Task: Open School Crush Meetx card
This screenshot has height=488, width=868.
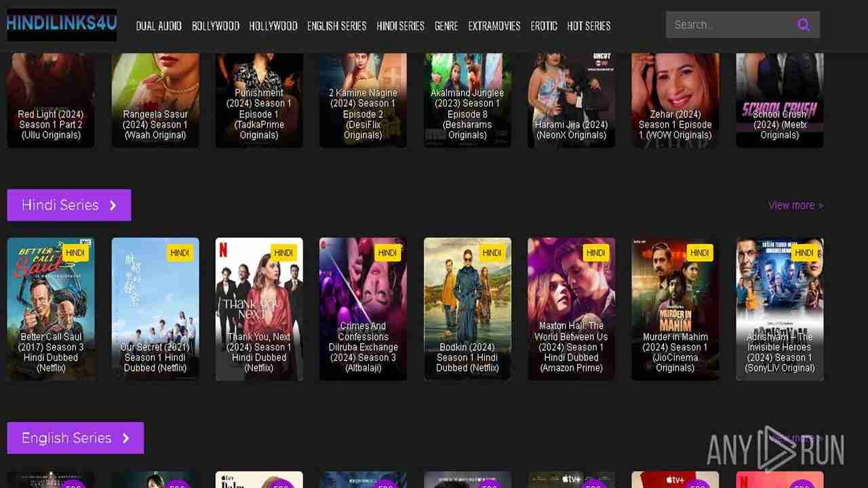Action: click(780, 100)
